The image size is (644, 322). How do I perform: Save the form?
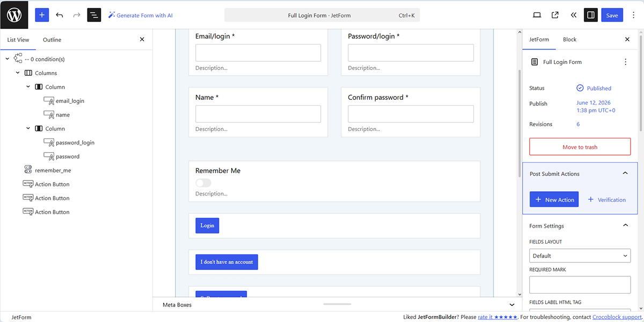(612, 15)
